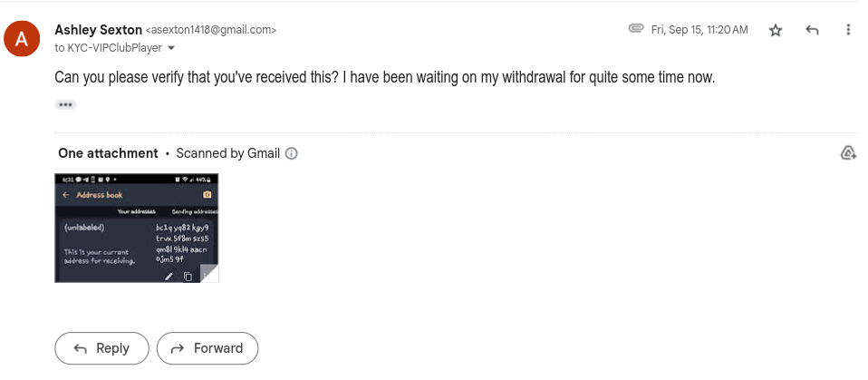The width and height of the screenshot is (868, 380).
Task: Click the "Scanned by Gmail" text
Action: pyautogui.click(x=228, y=153)
